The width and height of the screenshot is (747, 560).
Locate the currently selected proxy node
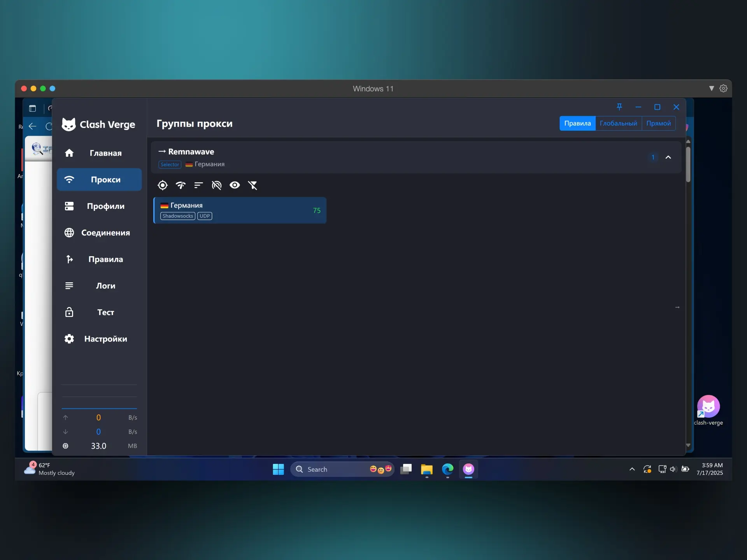(162, 185)
